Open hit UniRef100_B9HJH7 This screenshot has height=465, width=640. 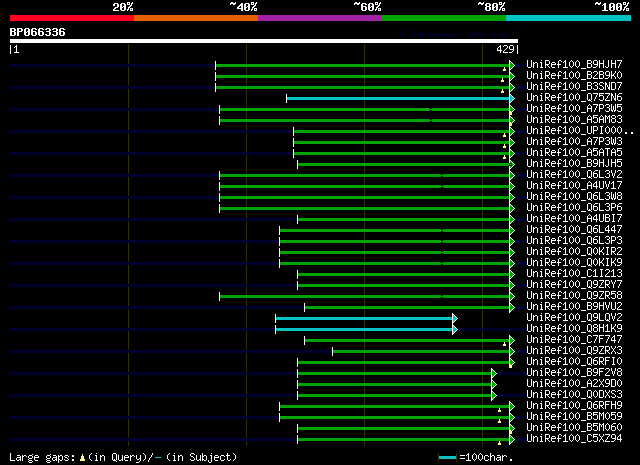tap(574, 65)
